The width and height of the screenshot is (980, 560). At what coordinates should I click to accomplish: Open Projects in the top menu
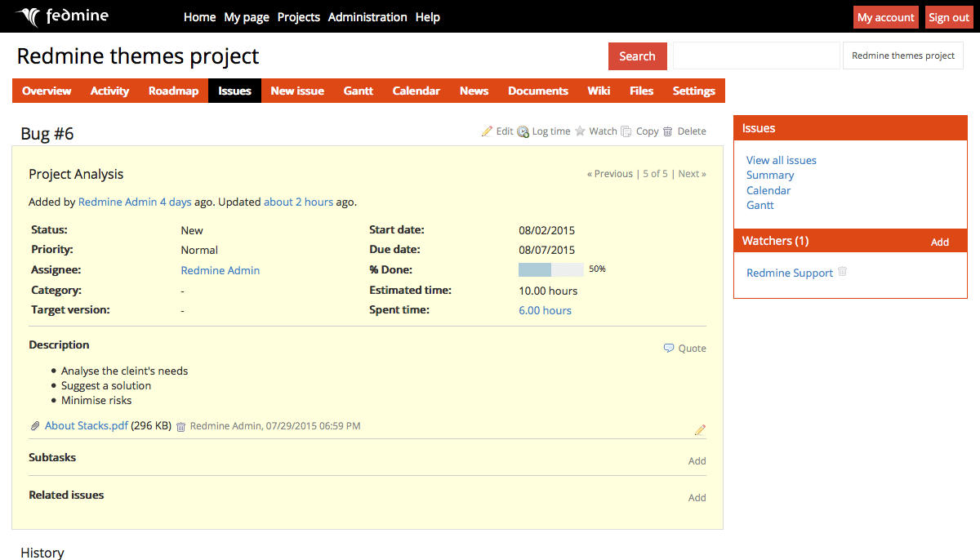299,16
